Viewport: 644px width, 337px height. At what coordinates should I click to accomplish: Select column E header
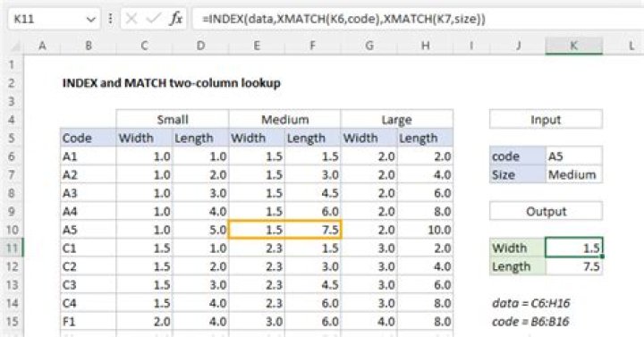(257, 46)
